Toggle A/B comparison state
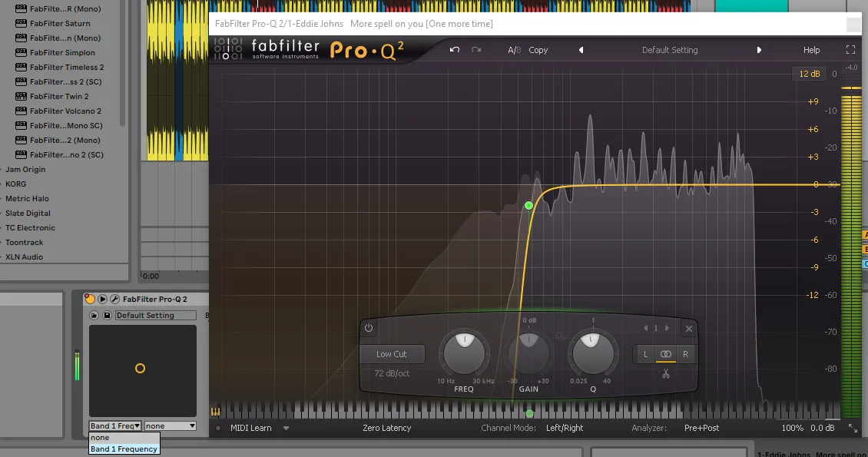The image size is (868, 457). coord(514,50)
